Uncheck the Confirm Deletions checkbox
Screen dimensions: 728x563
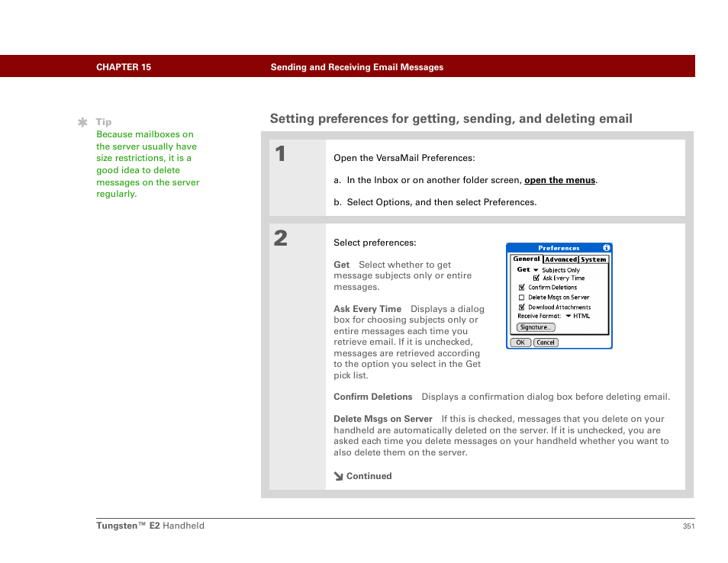pos(521,288)
